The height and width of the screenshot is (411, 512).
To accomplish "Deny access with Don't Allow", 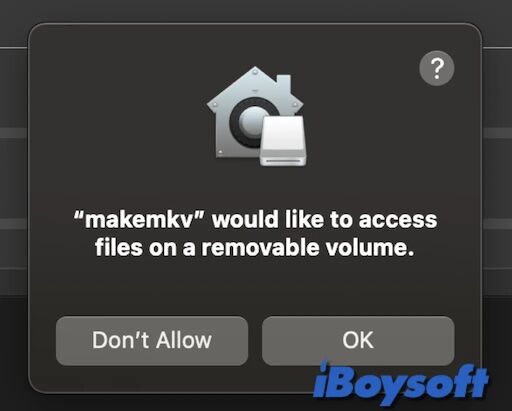I will 152,341.
